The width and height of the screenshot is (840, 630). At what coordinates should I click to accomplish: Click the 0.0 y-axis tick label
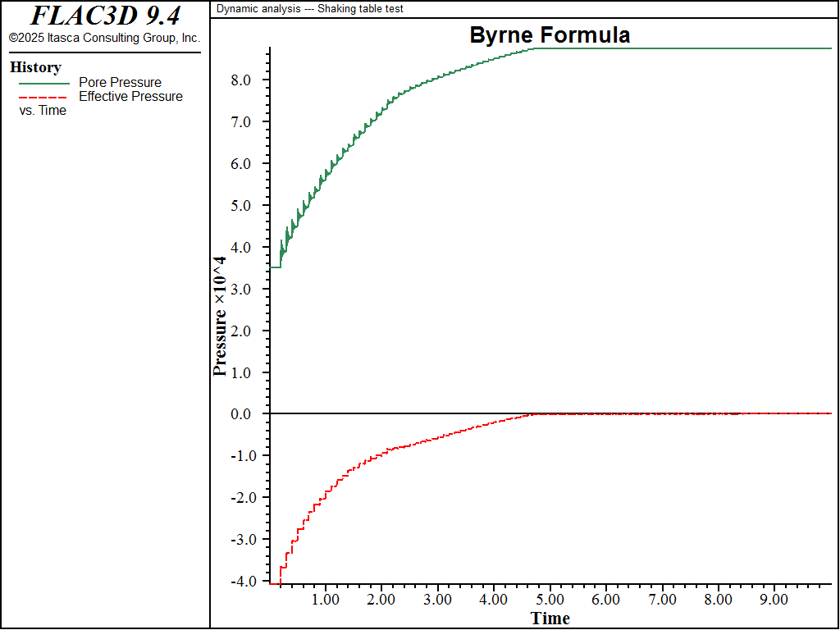point(240,414)
